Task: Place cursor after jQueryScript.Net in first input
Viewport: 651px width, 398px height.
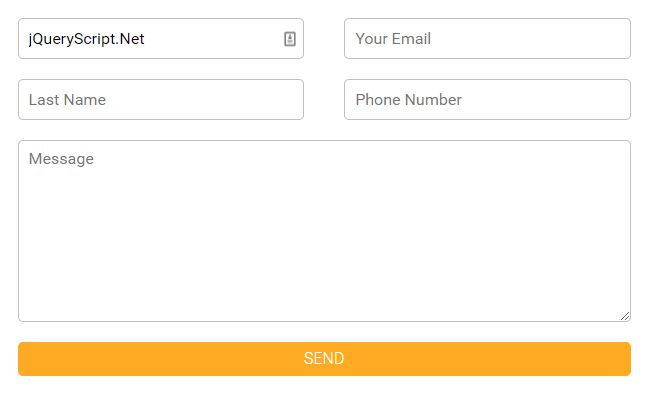Action: pos(146,39)
